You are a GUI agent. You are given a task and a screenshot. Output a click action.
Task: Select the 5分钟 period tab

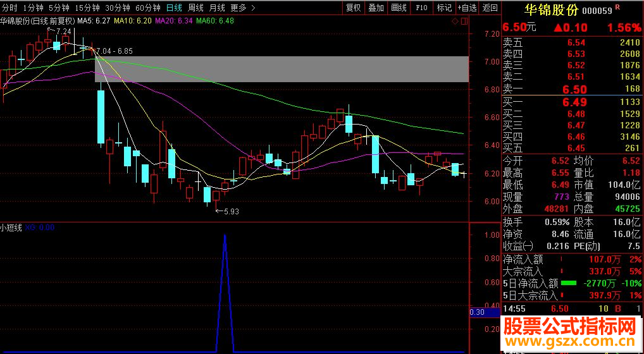tap(59, 8)
